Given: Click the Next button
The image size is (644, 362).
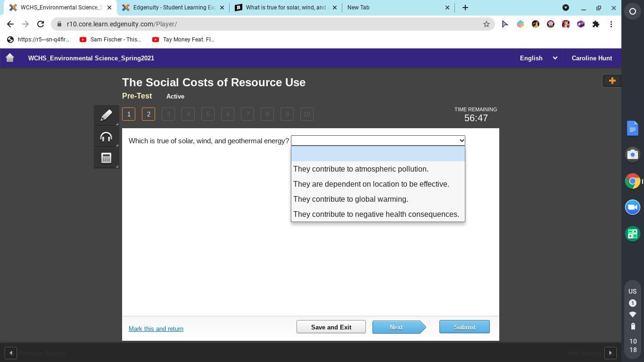Looking at the screenshot, I should coord(399,327).
